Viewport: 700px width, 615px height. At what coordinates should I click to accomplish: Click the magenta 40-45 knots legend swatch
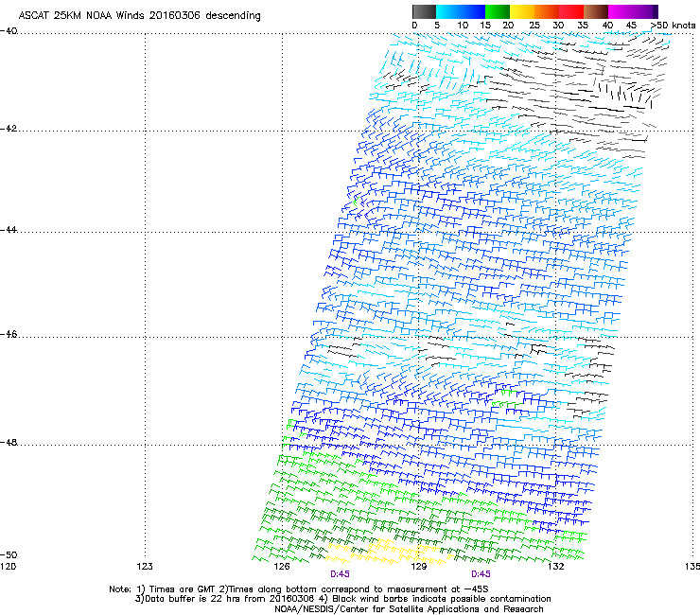tap(621, 11)
